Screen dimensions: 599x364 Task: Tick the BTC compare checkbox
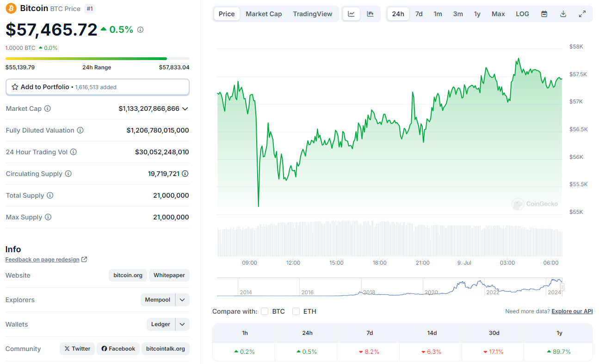pyautogui.click(x=265, y=311)
